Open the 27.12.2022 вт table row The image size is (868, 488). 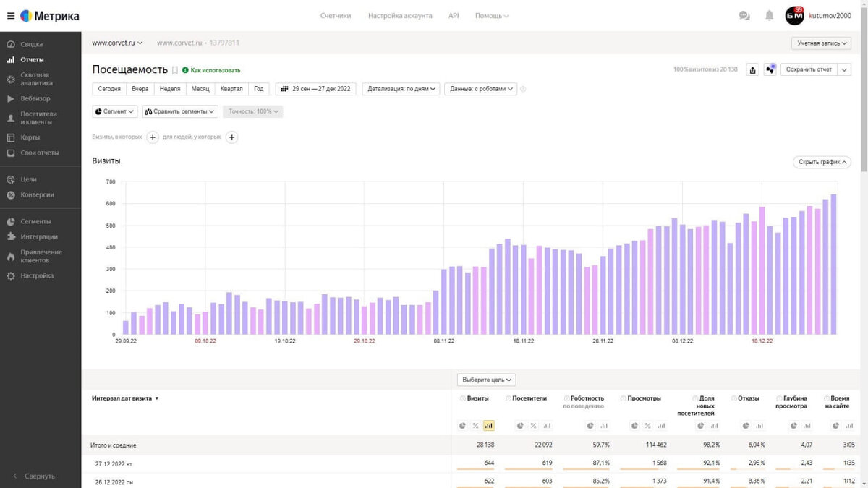pos(475,463)
